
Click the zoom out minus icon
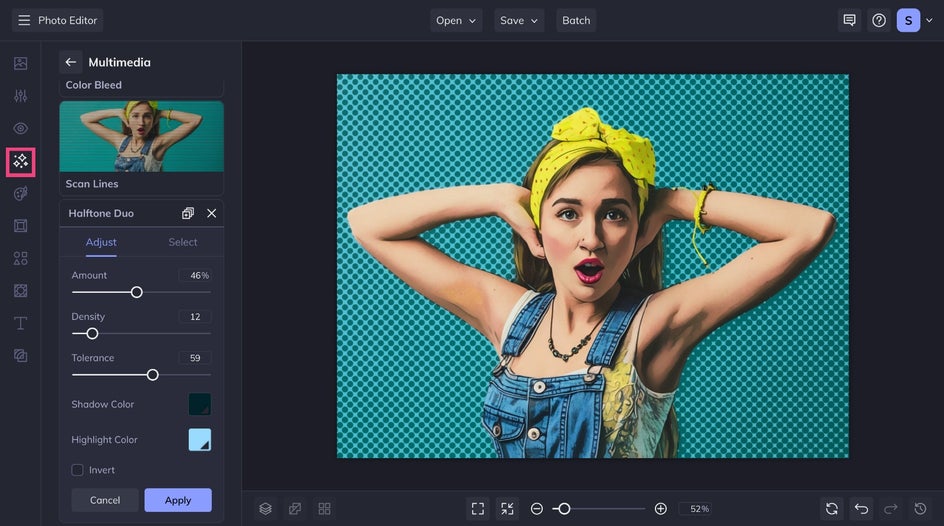click(x=537, y=509)
